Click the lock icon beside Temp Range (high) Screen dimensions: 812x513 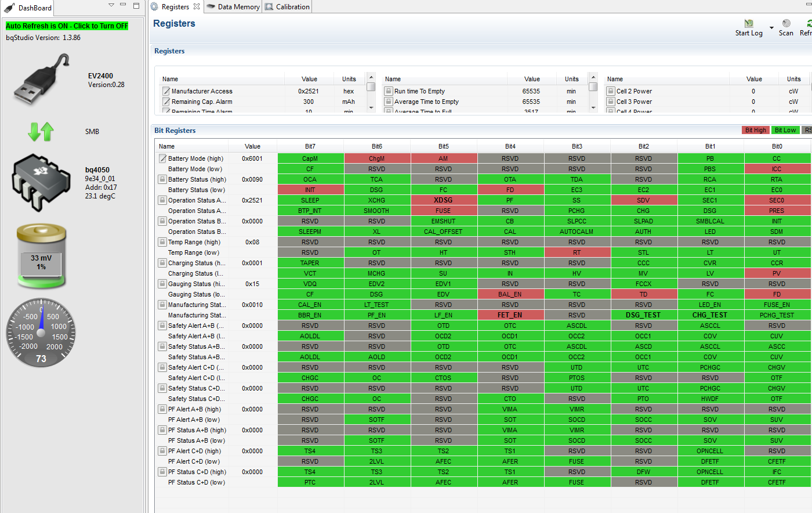(x=163, y=242)
